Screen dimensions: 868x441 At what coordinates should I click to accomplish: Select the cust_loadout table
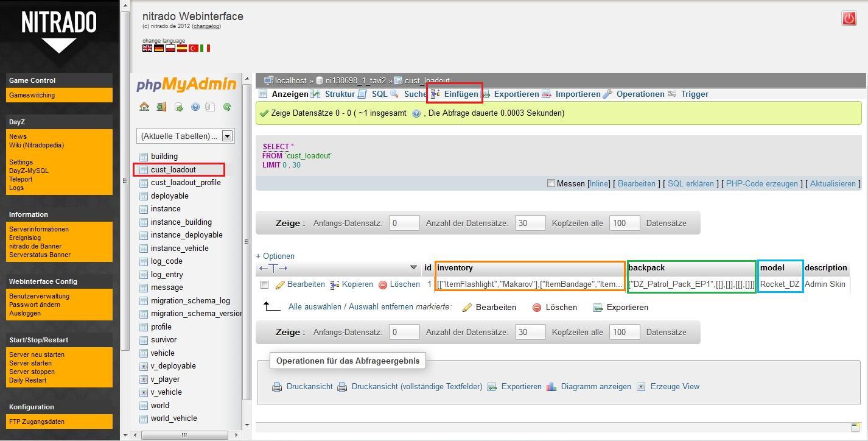point(173,170)
